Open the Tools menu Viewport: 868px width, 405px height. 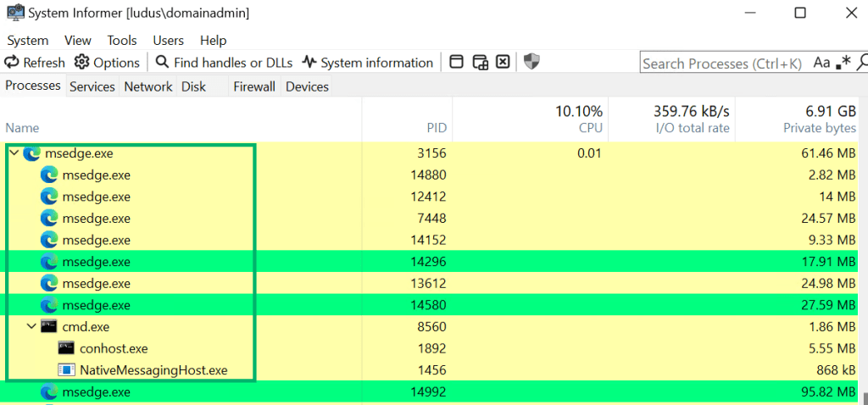click(122, 41)
